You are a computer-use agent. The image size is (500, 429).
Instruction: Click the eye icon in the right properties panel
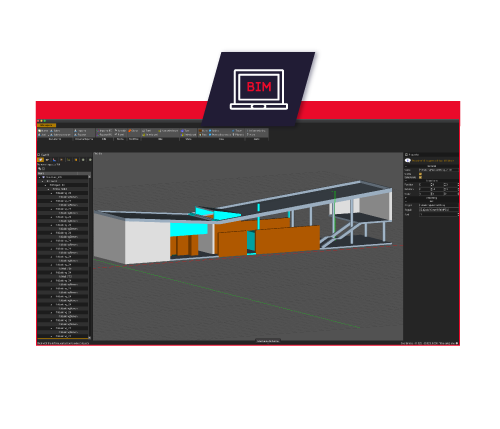(408, 161)
